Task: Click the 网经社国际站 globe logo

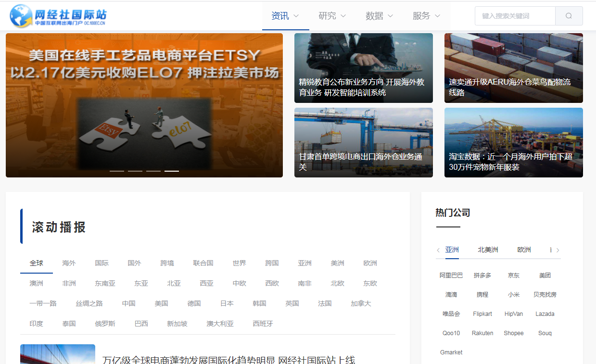Action: (58, 15)
